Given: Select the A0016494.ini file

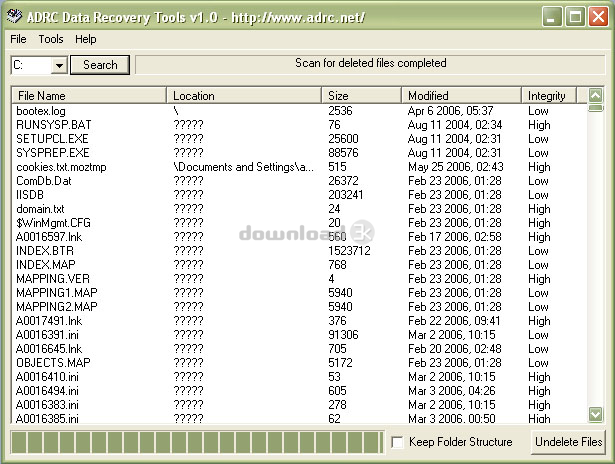Looking at the screenshot, I should 47,391.
